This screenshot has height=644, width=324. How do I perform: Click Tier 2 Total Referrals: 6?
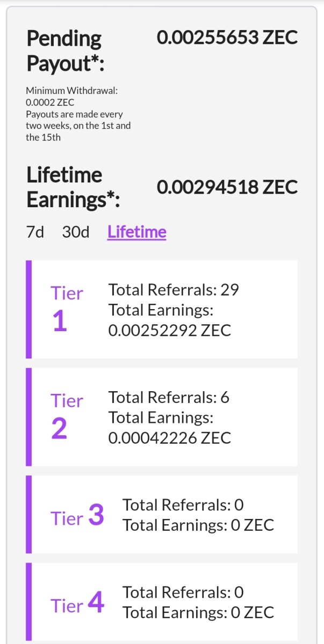[169, 397]
